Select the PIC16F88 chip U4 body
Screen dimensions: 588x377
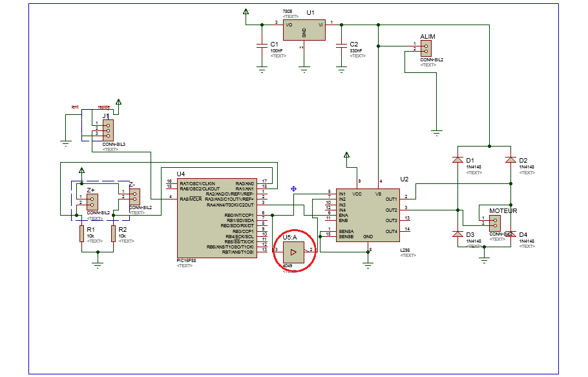pos(217,218)
